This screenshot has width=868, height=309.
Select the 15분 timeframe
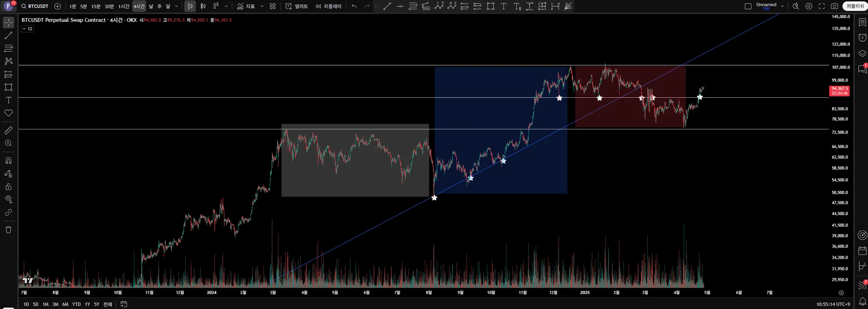click(x=96, y=6)
